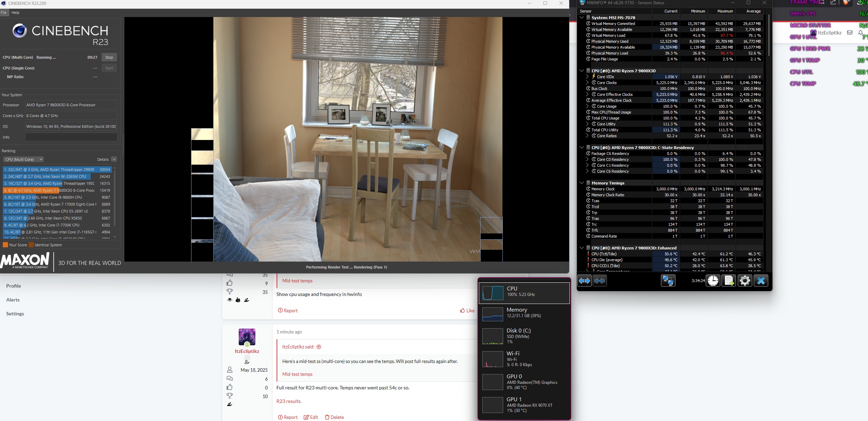Like the 'Show cpu usage' post

coord(467,311)
